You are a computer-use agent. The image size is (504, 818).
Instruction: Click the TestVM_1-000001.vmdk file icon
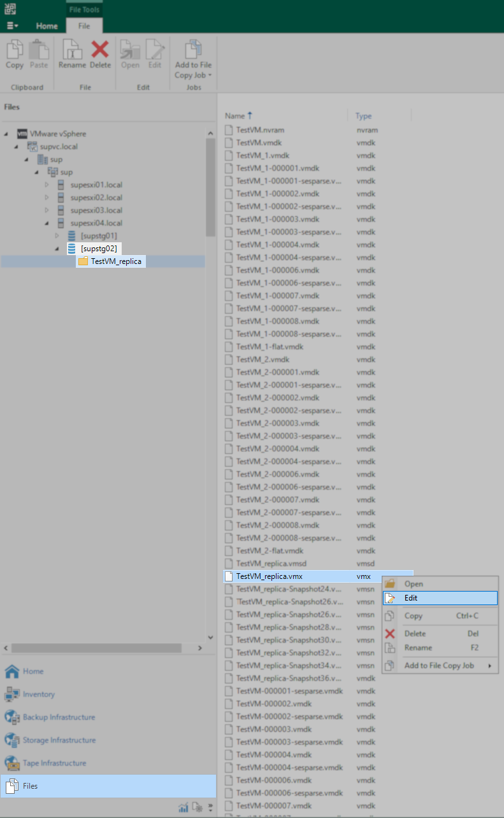click(x=229, y=168)
